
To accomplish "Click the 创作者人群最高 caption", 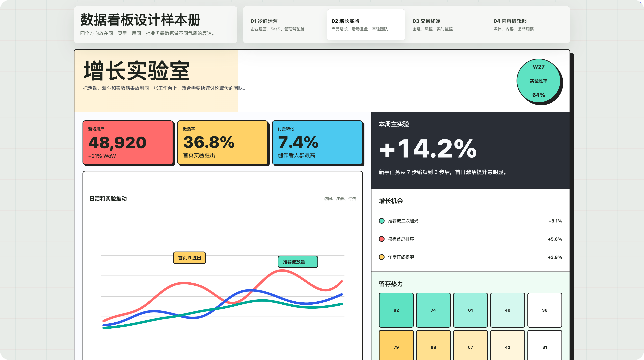I will pyautogui.click(x=297, y=155).
